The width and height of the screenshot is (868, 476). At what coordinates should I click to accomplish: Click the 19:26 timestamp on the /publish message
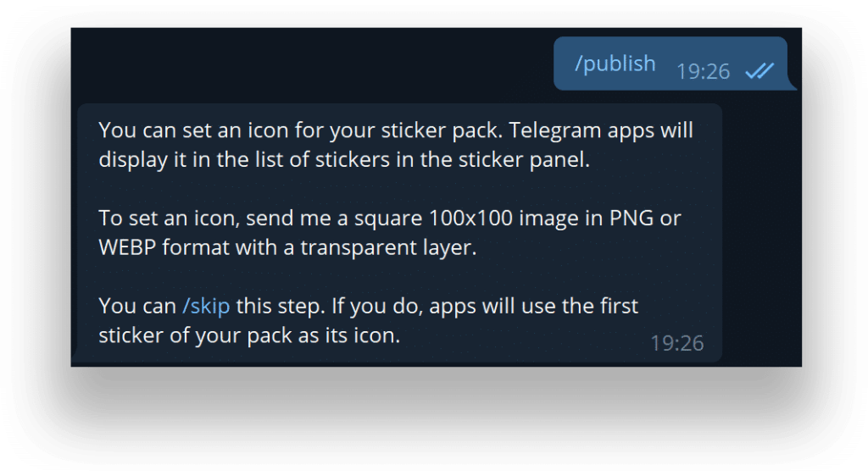pyautogui.click(x=703, y=71)
